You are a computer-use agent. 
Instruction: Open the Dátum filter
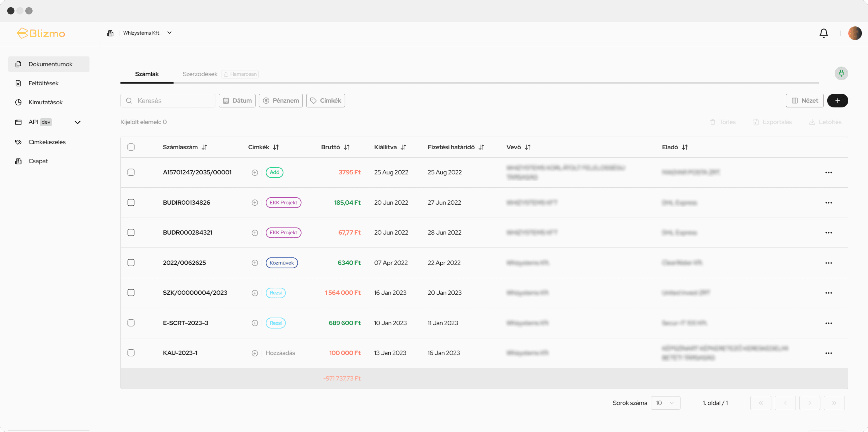[x=237, y=101]
